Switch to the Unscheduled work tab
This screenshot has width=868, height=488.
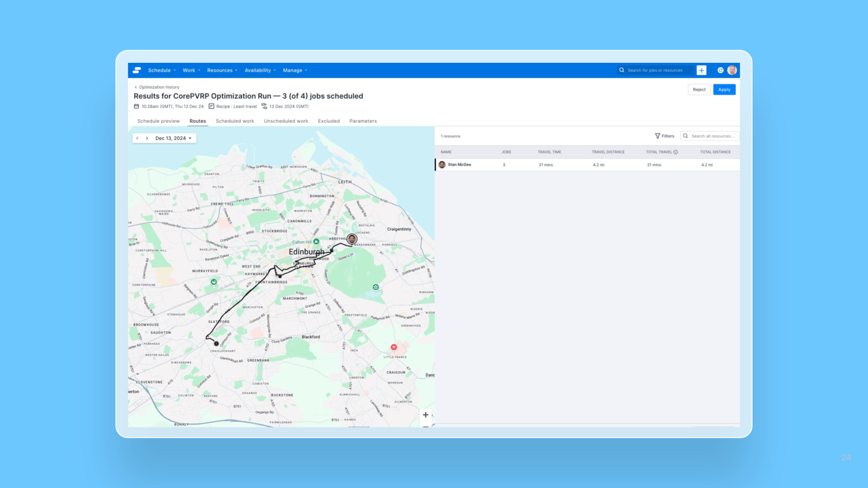[x=286, y=121]
